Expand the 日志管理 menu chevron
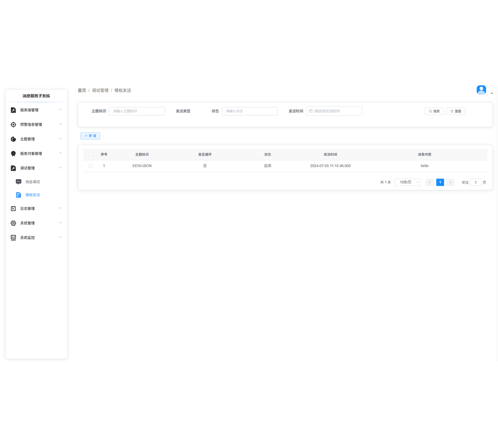This screenshot has width=498, height=448. coord(60,208)
